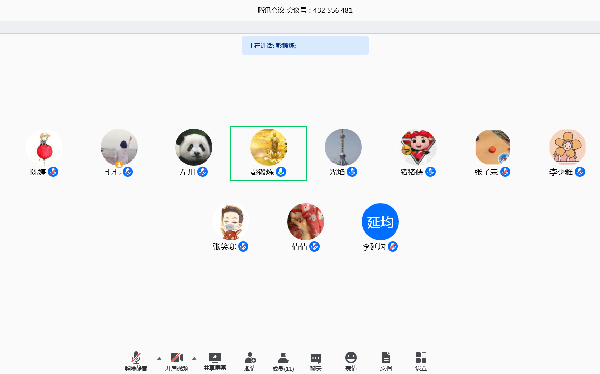This screenshot has height=374, width=600.
Task: Click muted mic badge under panda avatar
Action: click(202, 172)
